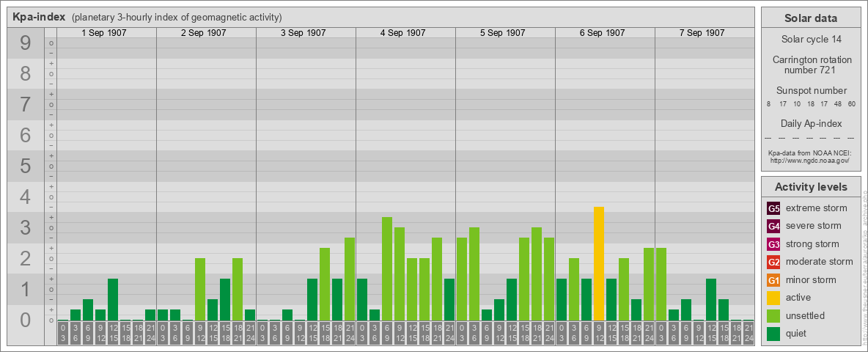Click the G3 strong storm badge
The image size is (868, 352).
pos(773,244)
